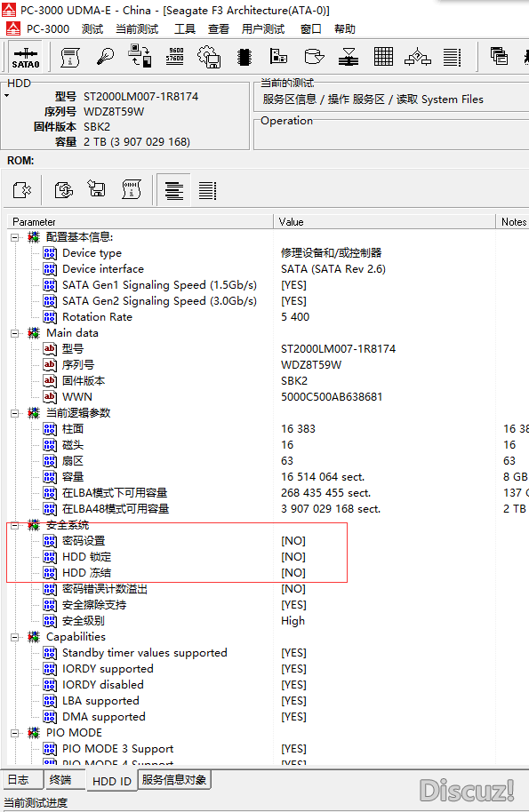The height and width of the screenshot is (812, 529).
Task: Collapse the Main data tree group
Action: tap(15, 333)
